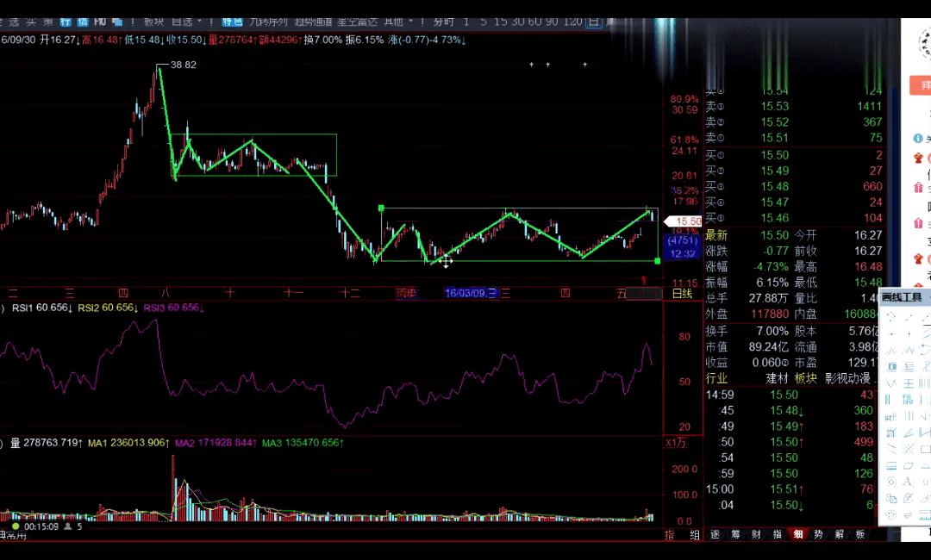The height and width of the screenshot is (560, 931).
Task: Select the text annotation 'A' drawing tool
Action: pos(908,481)
